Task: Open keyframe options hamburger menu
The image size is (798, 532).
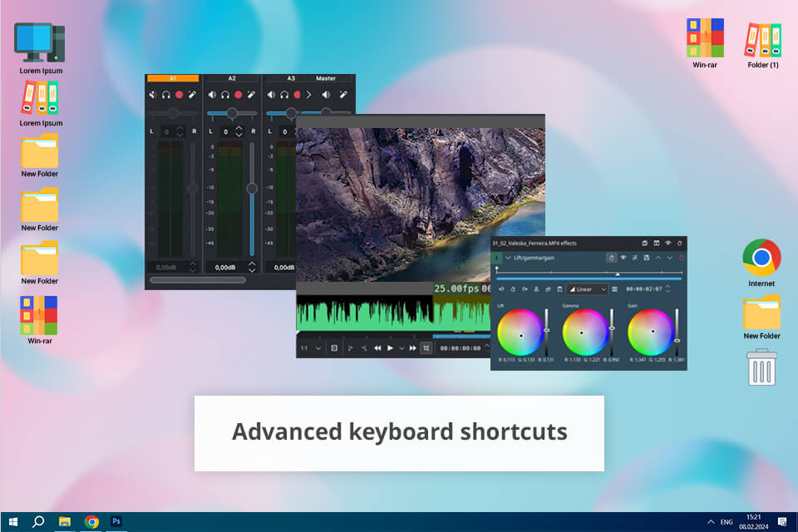Action: (x=614, y=289)
